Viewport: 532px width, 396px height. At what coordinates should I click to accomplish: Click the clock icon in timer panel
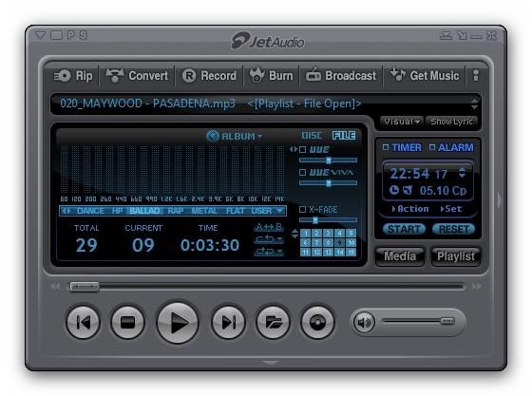[393, 190]
